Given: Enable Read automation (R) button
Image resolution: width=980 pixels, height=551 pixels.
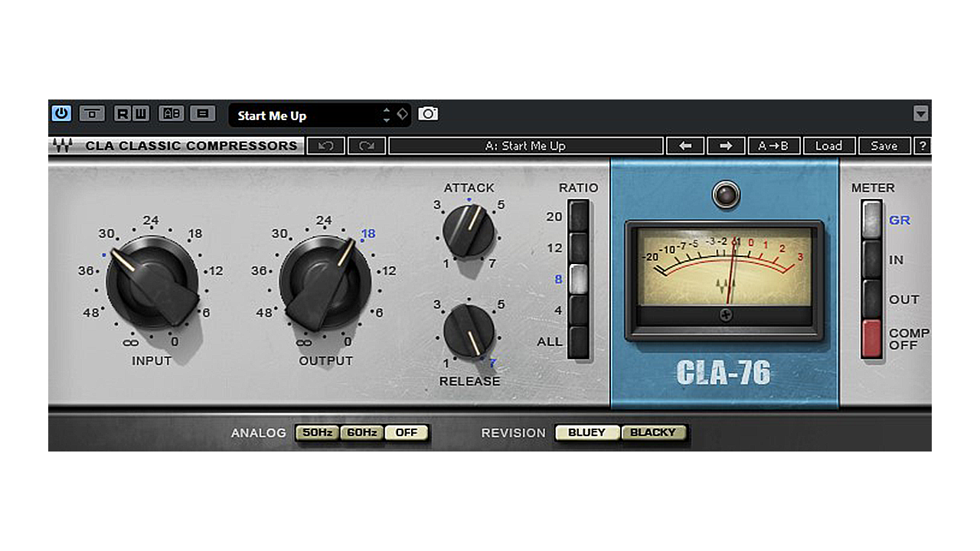Looking at the screenshot, I should click(x=122, y=114).
